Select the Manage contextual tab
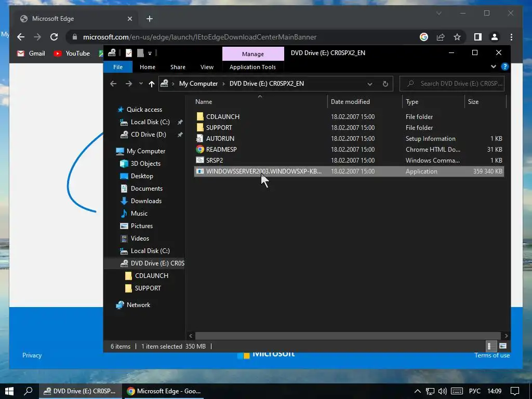 coord(253,54)
